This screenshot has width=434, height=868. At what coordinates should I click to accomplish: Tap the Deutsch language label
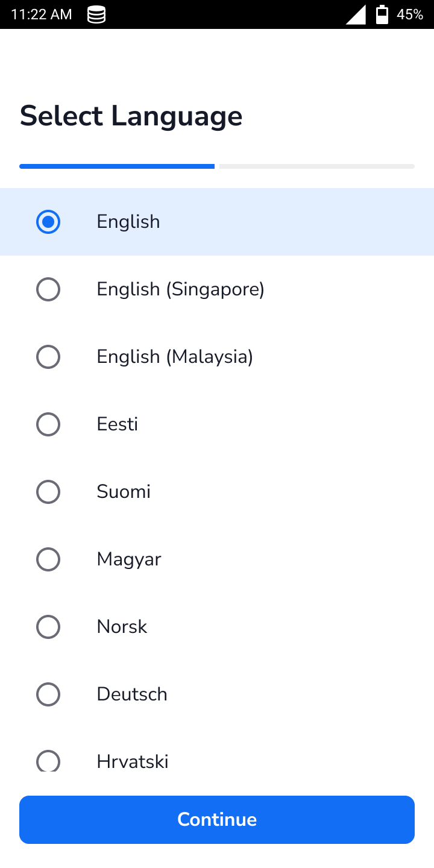coord(132,694)
